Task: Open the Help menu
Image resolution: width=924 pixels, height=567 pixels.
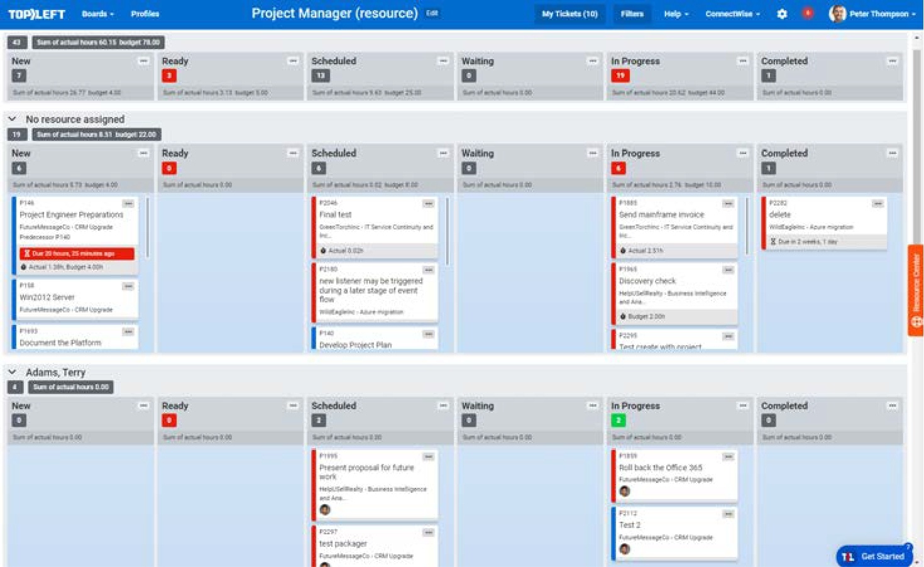Action: pyautogui.click(x=676, y=14)
